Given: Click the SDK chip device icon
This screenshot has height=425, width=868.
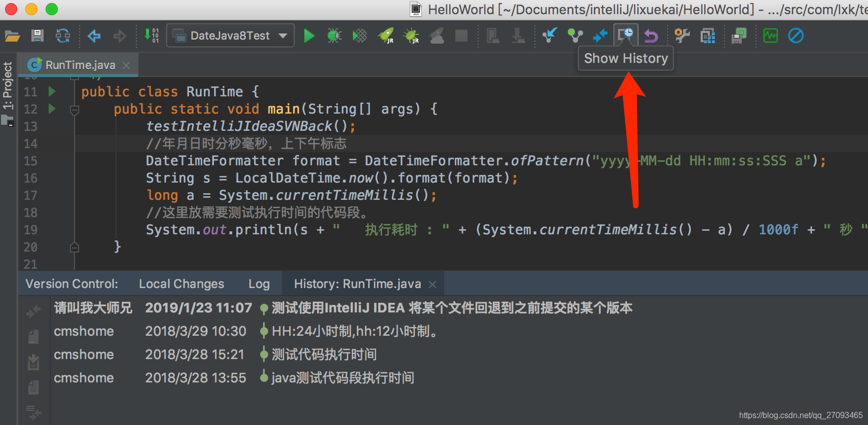Looking at the screenshot, I should 740,36.
